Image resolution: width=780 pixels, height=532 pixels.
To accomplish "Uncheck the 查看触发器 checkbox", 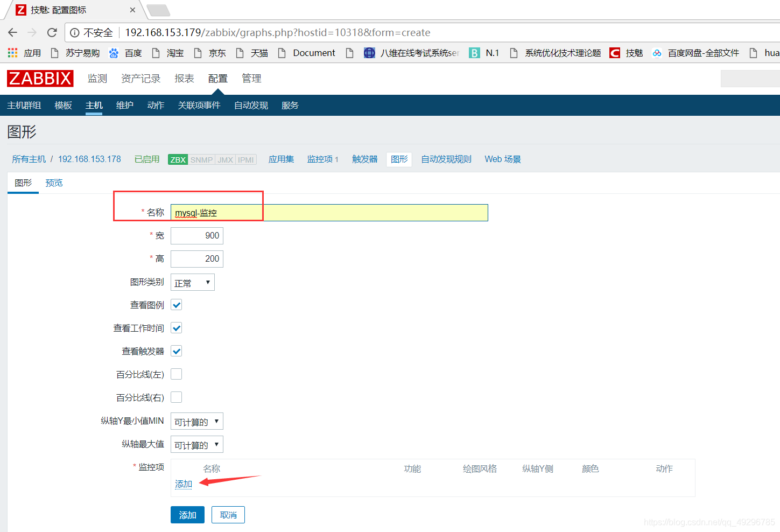I will click(177, 351).
